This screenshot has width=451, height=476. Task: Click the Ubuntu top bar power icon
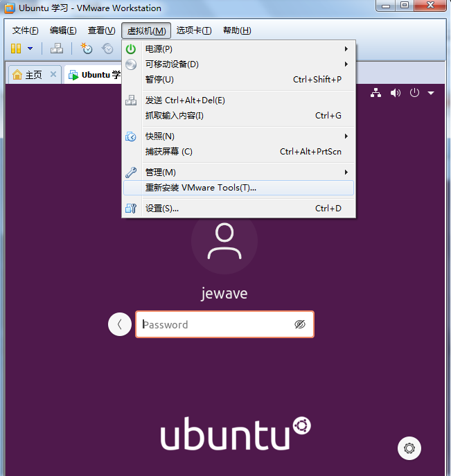point(414,92)
